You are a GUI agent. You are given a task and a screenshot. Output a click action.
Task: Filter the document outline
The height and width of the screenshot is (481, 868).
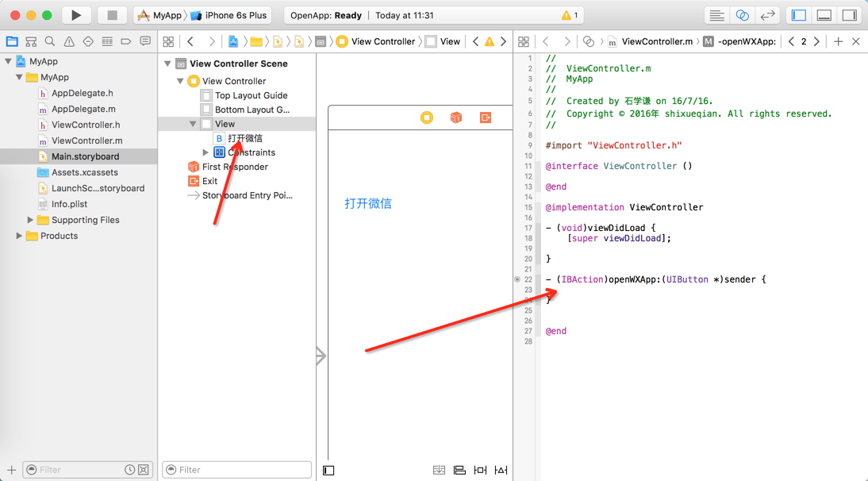[x=237, y=470]
